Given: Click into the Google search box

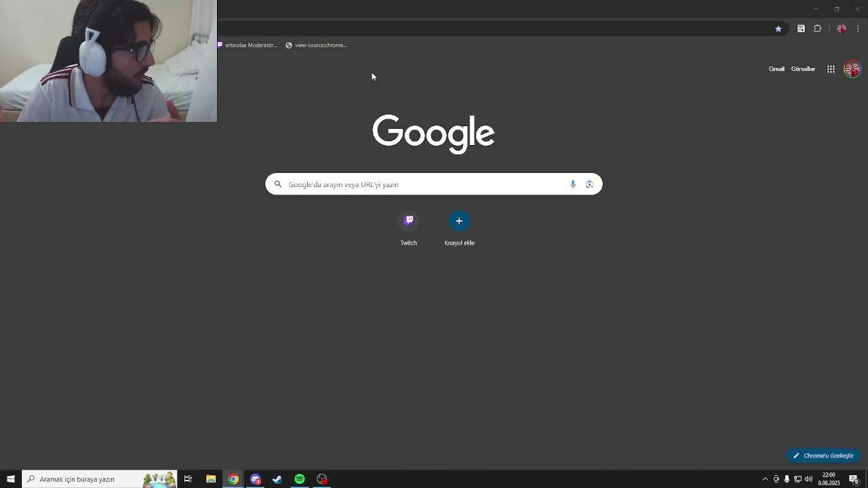Looking at the screenshot, I should pos(433,184).
